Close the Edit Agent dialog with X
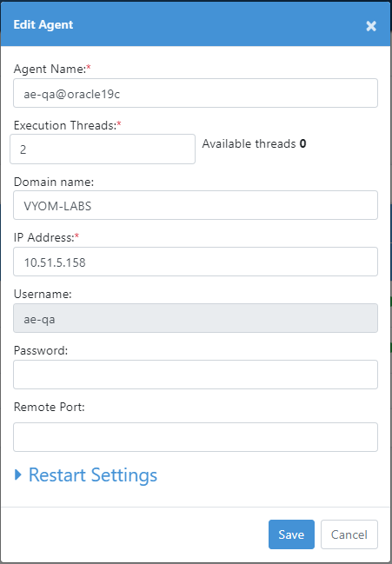Screen dimensions: 392x564 pyautogui.click(x=371, y=26)
